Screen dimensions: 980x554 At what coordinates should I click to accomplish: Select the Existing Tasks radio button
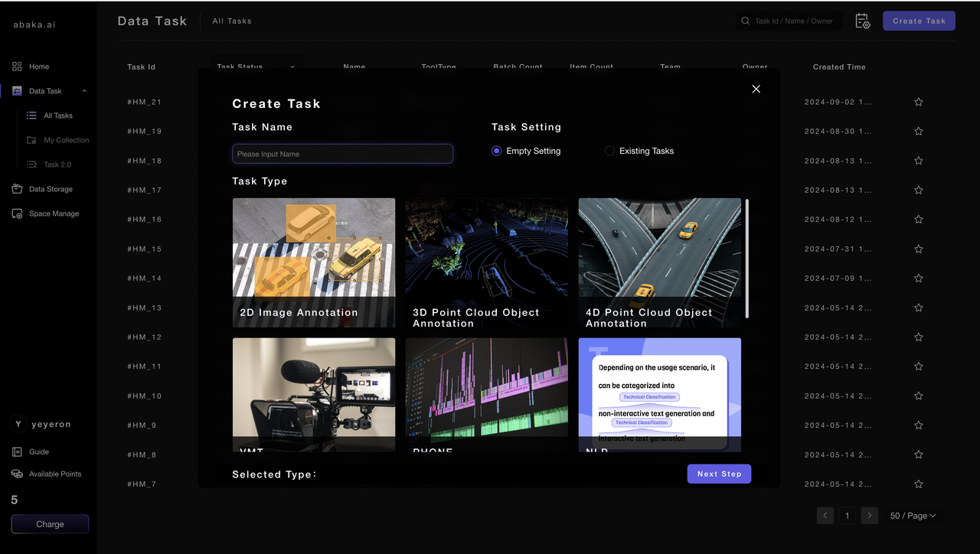click(609, 152)
